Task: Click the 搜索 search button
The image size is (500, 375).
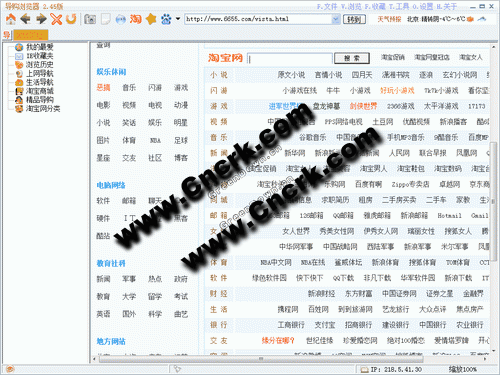Action: coord(352,58)
